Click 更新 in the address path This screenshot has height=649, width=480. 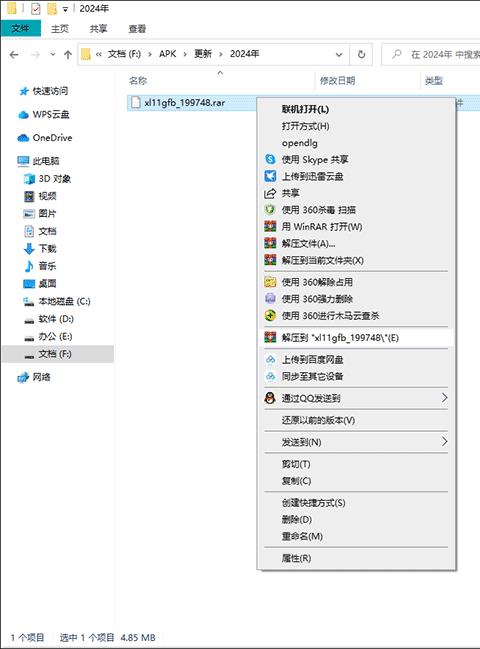pos(203,54)
